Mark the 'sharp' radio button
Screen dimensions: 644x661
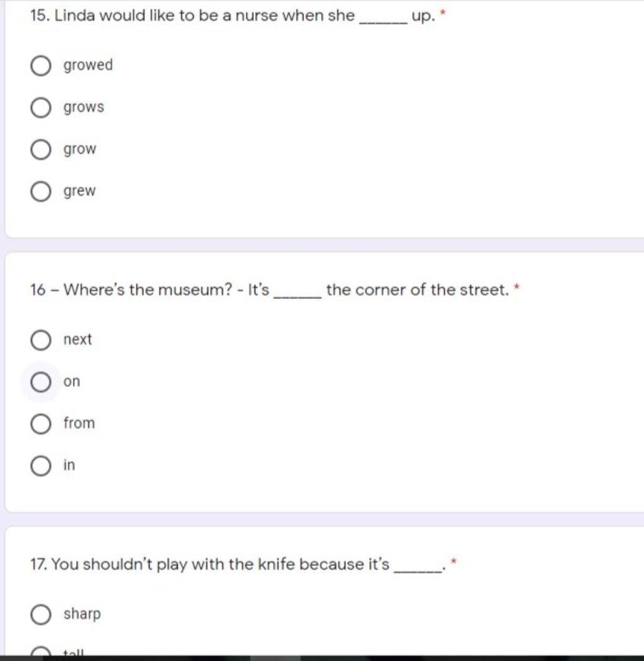[x=41, y=614]
